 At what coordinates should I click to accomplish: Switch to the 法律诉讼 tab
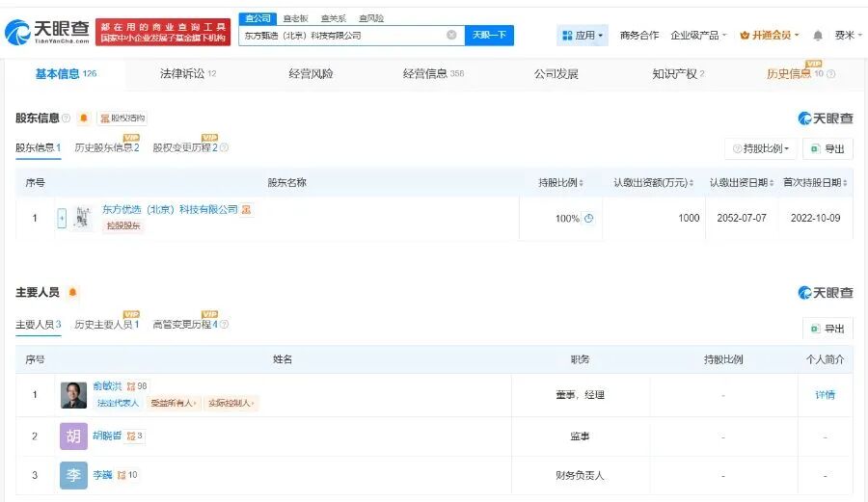pos(187,74)
